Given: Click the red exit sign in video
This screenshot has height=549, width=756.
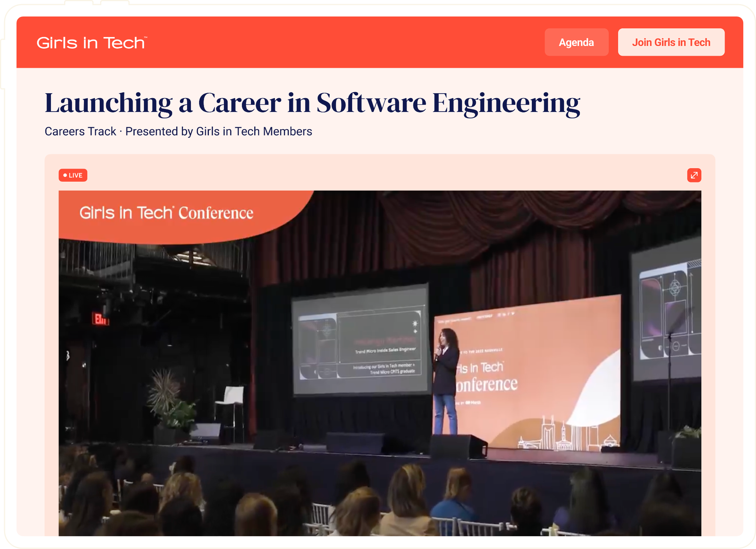Looking at the screenshot, I should [x=100, y=319].
